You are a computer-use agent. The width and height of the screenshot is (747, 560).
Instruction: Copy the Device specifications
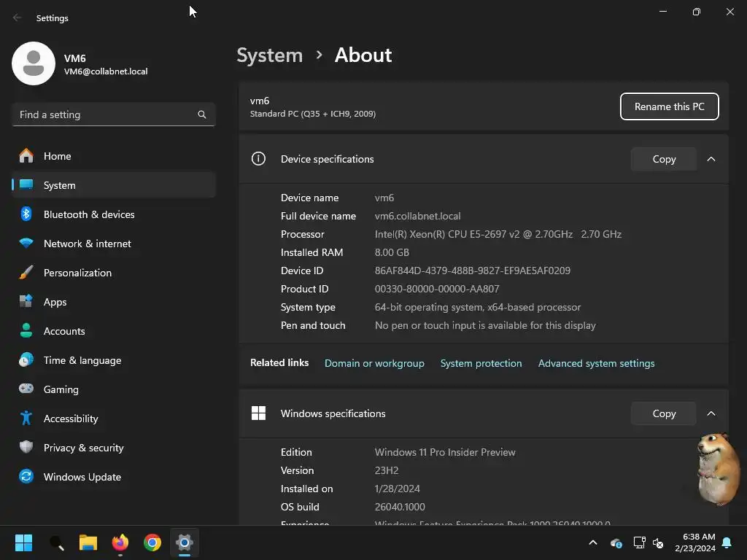(x=664, y=159)
